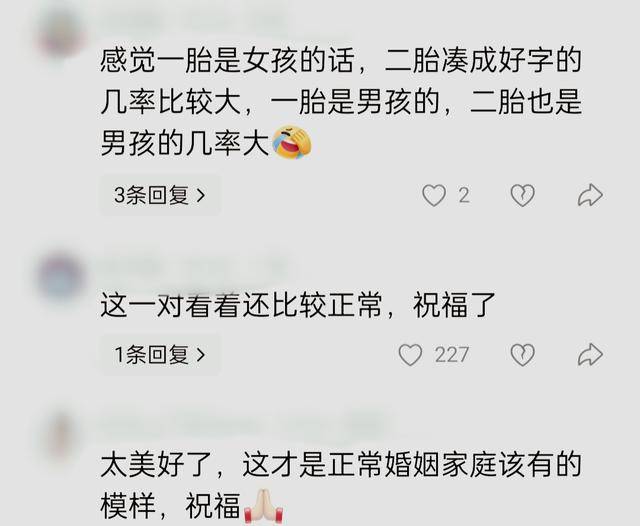Select the comment starting with 感觉一胎是女孩
Screen dimensions: 640x526
pyautogui.click(x=341, y=102)
